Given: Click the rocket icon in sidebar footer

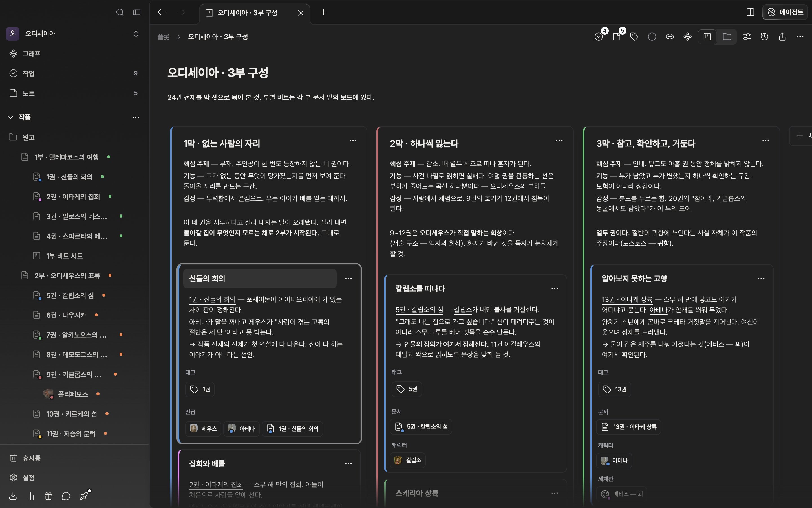Looking at the screenshot, I should coord(84,496).
